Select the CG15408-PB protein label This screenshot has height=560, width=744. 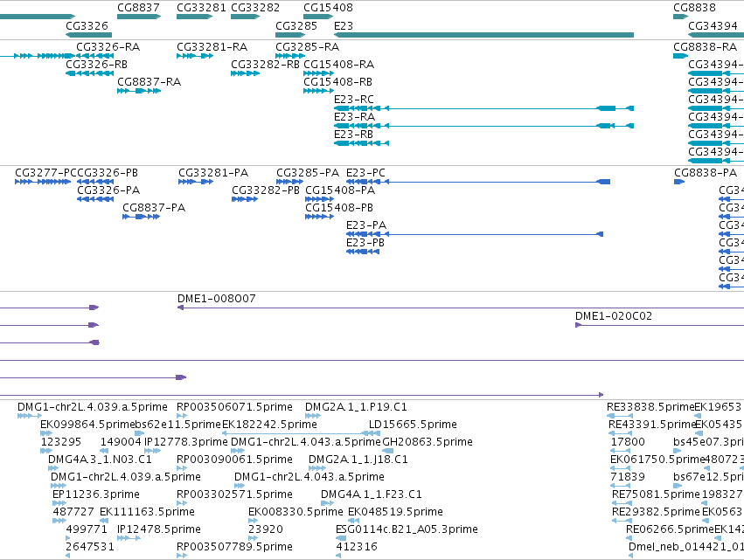pos(339,208)
